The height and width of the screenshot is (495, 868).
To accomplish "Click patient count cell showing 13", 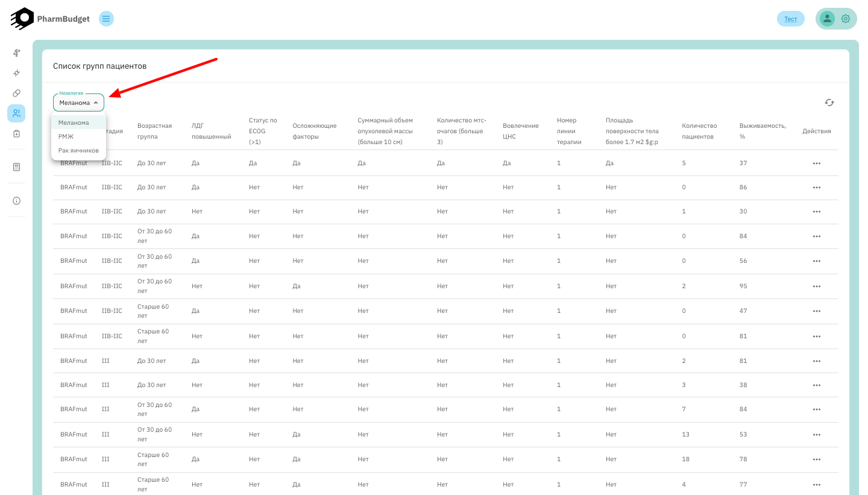I will coord(685,435).
